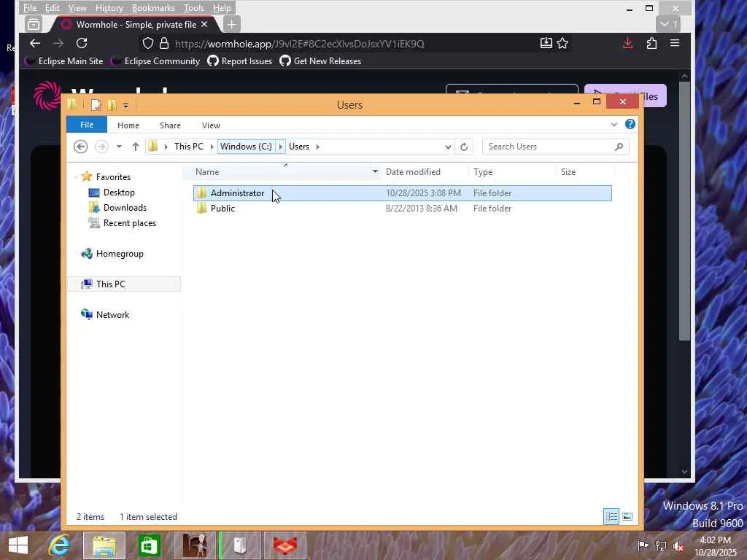Open the Start menu Windows logo
The image size is (747, 560).
tap(18, 545)
